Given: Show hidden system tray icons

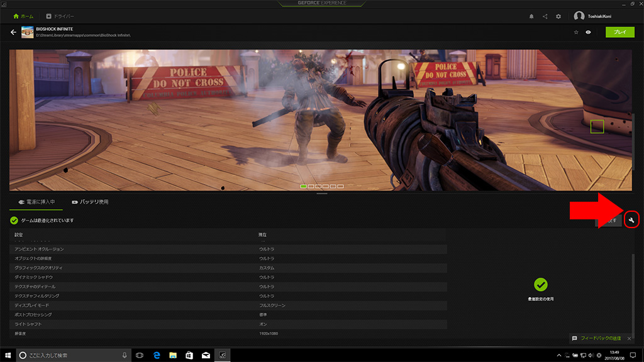Looking at the screenshot, I should click(559, 355).
